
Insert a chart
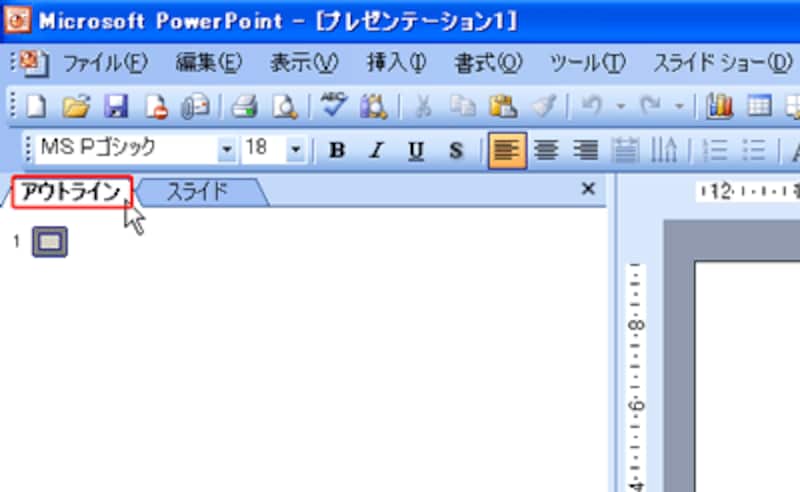click(719, 107)
